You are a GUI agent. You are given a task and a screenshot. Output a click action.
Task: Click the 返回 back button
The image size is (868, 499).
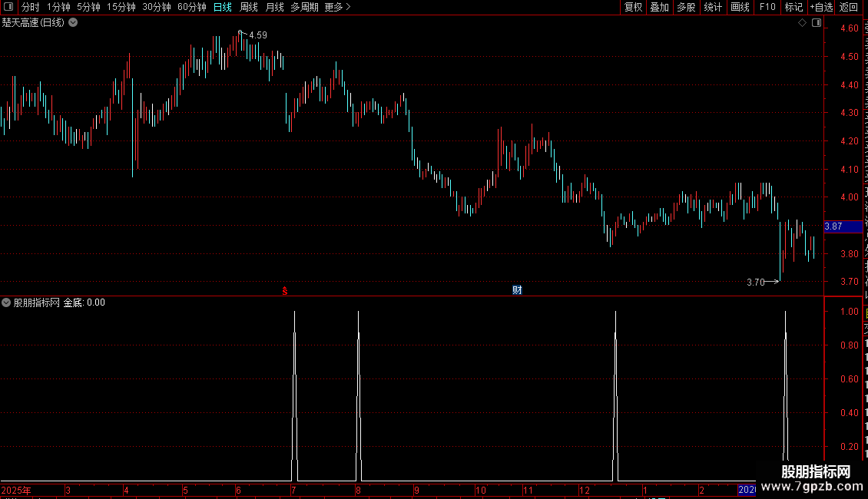point(849,7)
